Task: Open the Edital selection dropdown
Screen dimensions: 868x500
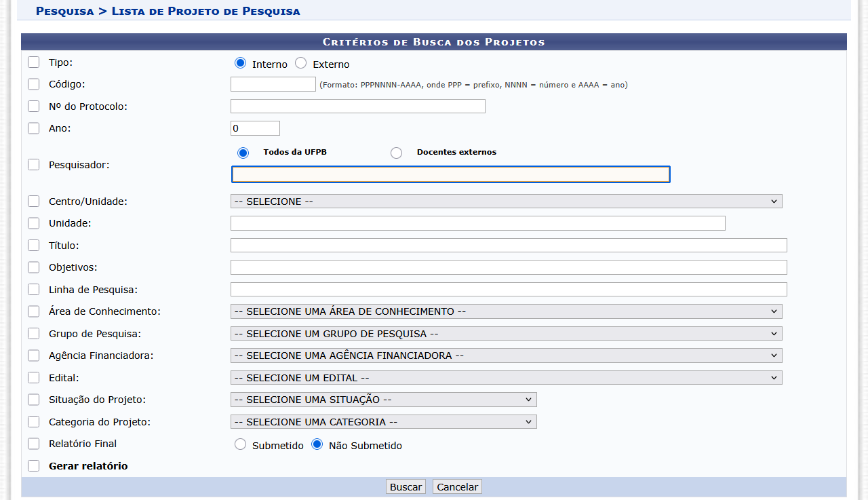Action: 506,378
